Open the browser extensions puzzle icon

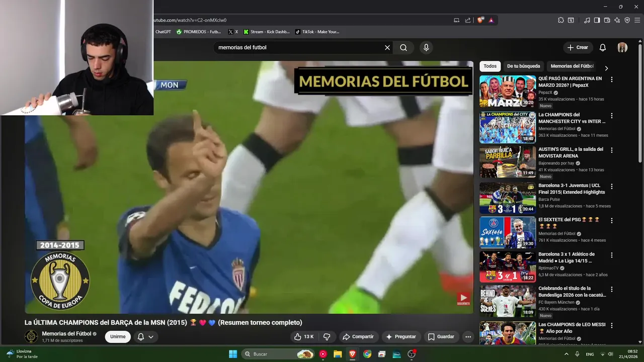pyautogui.click(x=561, y=20)
